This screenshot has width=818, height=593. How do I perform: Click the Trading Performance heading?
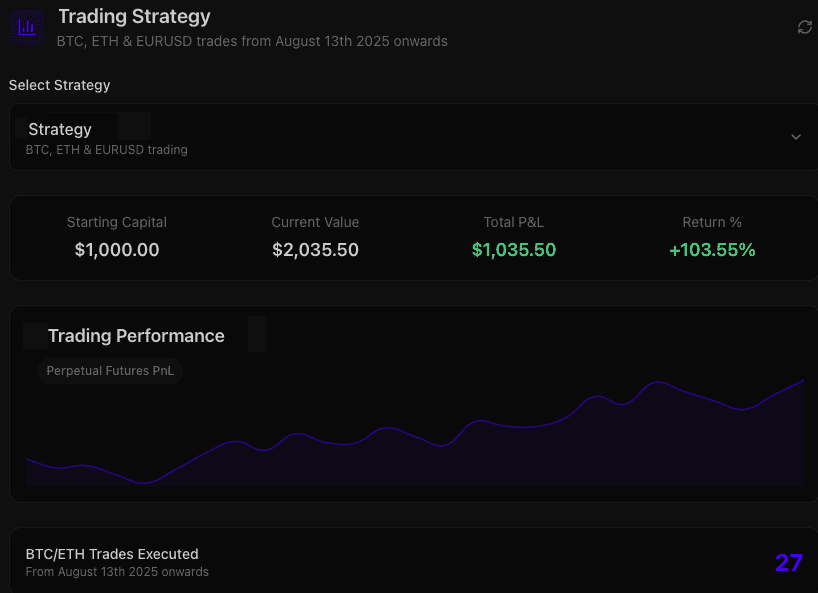pos(136,336)
